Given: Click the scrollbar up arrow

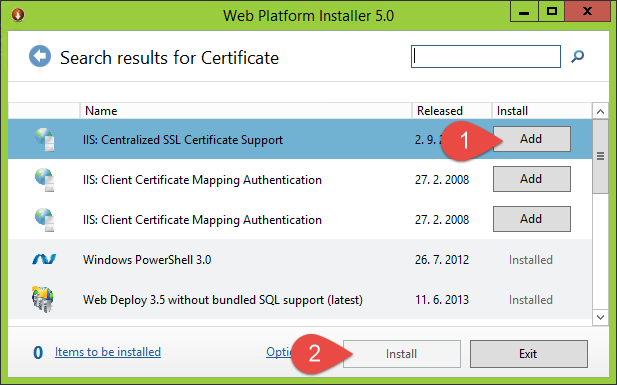Looking at the screenshot, I should 600,111.
